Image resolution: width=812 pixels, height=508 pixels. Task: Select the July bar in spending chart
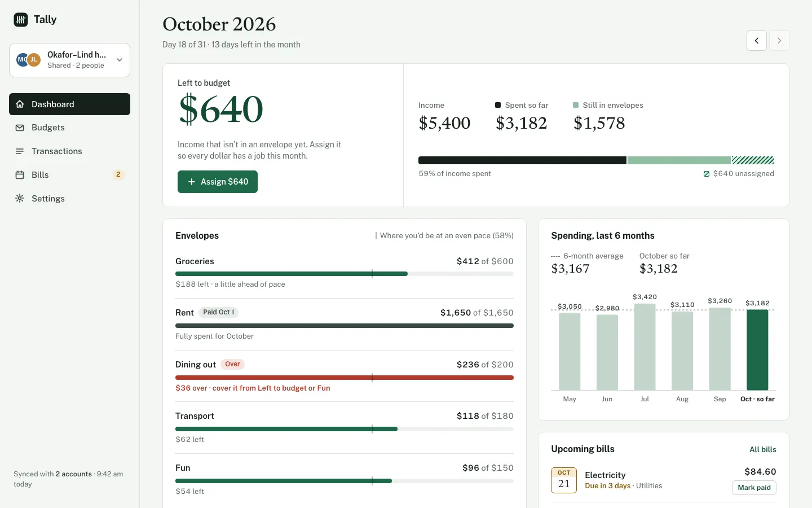645,347
